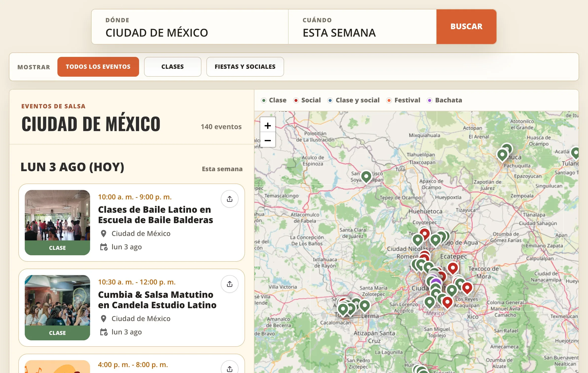Zoom in on the map
The image size is (588, 373).
point(268,125)
